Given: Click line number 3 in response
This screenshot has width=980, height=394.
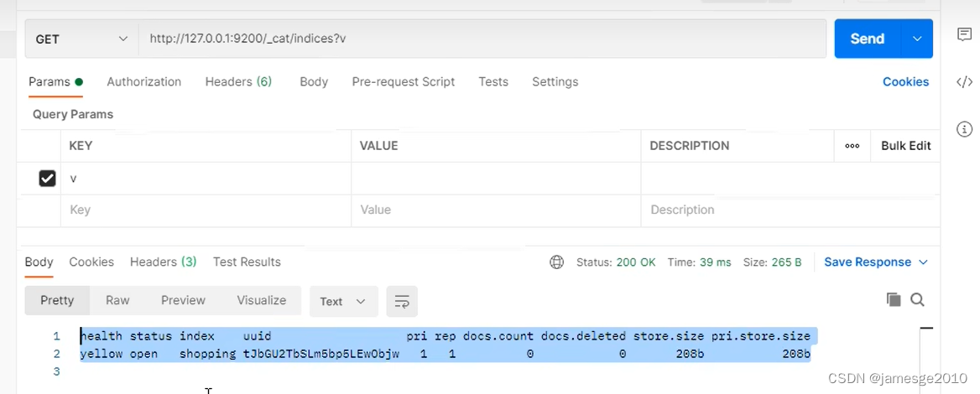Looking at the screenshot, I should coord(57,371).
